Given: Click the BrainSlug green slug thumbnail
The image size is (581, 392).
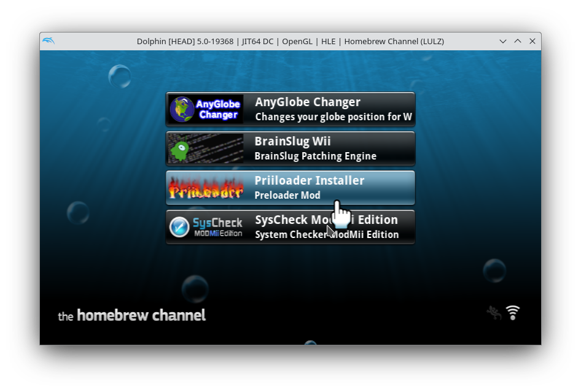Looking at the screenshot, I should [x=206, y=148].
